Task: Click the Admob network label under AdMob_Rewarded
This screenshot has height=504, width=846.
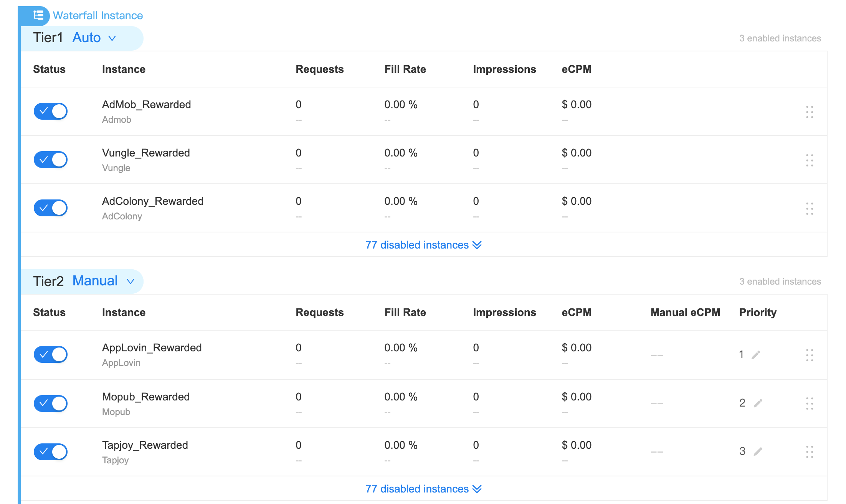Action: click(116, 120)
